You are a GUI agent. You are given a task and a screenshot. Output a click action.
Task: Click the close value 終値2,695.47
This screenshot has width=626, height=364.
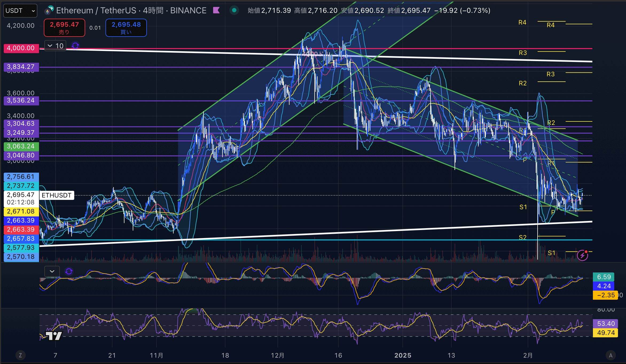click(x=409, y=11)
